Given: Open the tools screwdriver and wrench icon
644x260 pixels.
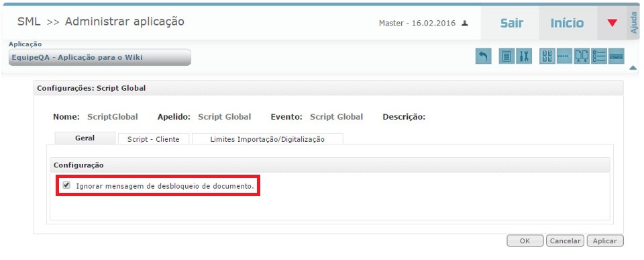Looking at the screenshot, I should coord(523,56).
